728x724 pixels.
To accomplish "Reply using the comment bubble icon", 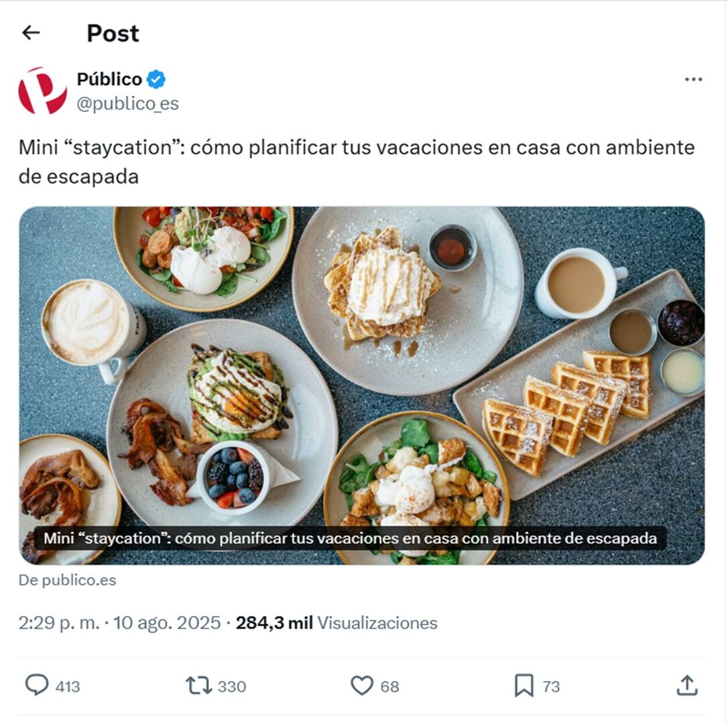I will click(37, 685).
